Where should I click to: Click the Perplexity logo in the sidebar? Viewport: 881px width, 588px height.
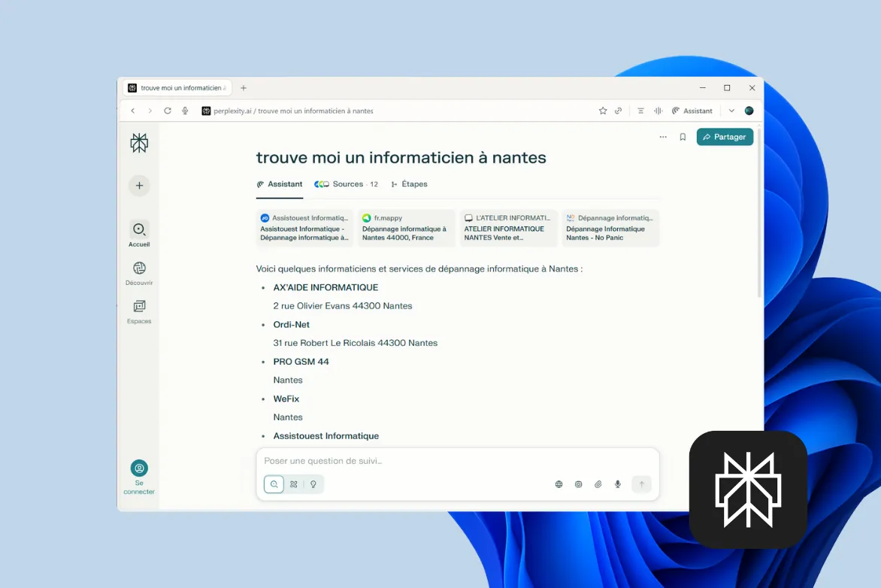(x=139, y=143)
